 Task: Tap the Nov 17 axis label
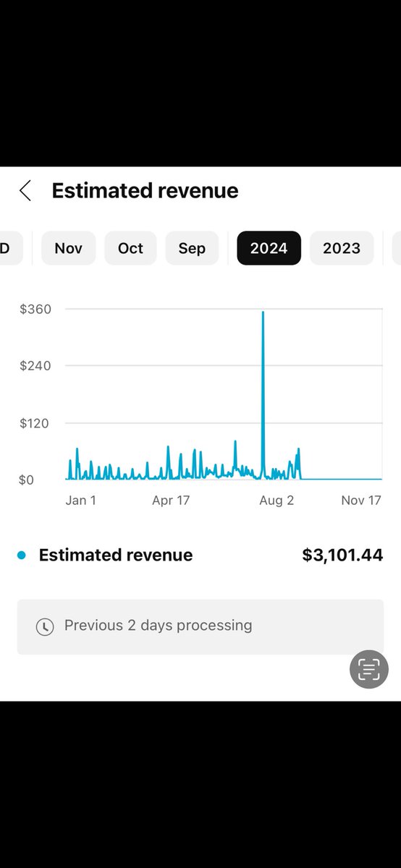361,501
